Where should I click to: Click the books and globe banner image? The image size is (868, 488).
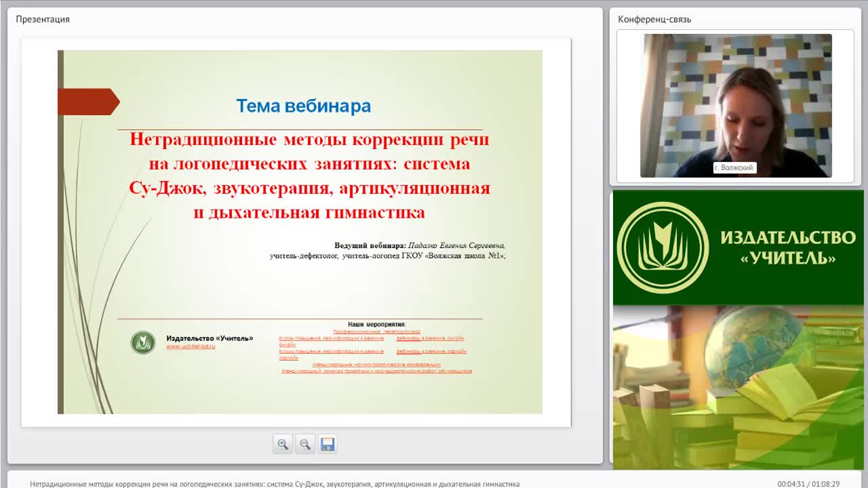[x=738, y=386]
